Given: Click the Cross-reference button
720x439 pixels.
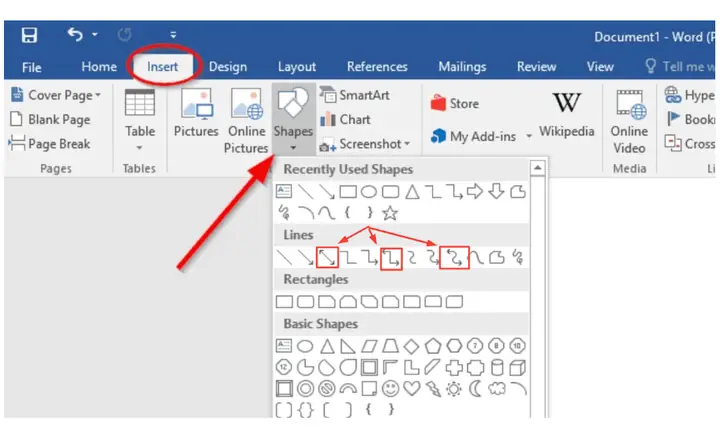Looking at the screenshot, I should pyautogui.click(x=690, y=144).
